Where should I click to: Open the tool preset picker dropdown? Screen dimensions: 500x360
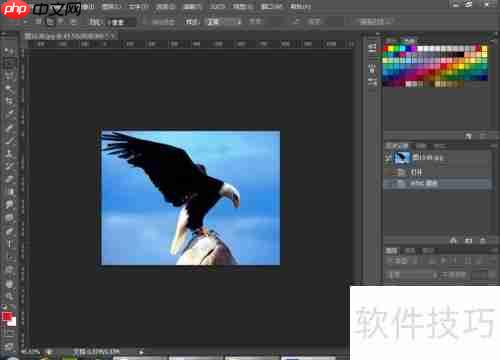click(x=25, y=22)
